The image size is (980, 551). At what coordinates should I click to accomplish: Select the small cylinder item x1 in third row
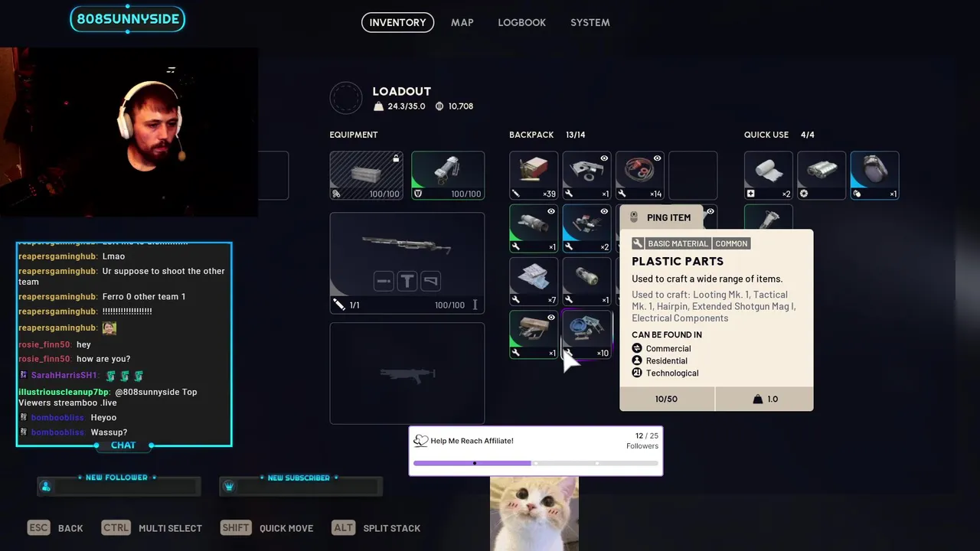point(586,281)
